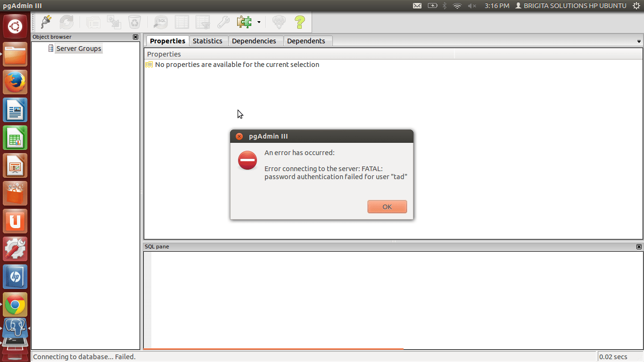Click the Maintain database wrench icon
The width and height of the screenshot is (644, 362).
coord(223,22)
